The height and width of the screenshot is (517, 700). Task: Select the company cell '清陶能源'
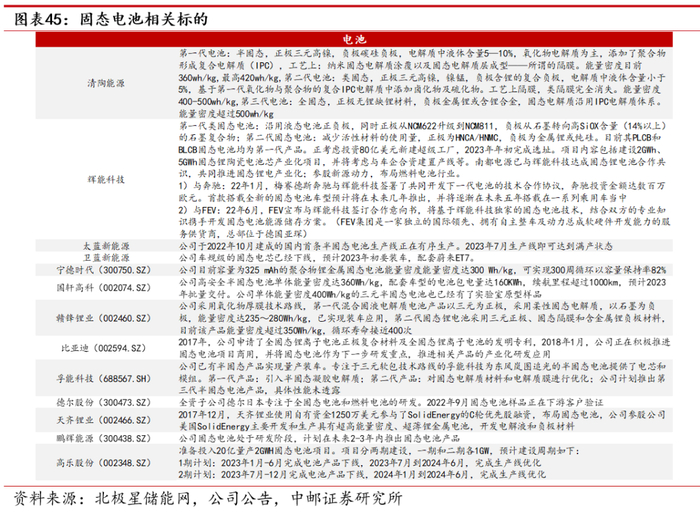106,83
